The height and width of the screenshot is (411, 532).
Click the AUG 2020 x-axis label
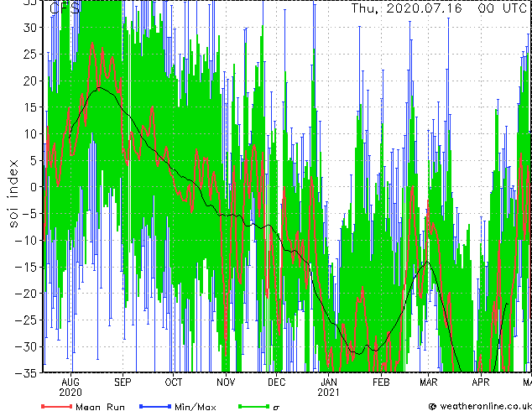70,388
